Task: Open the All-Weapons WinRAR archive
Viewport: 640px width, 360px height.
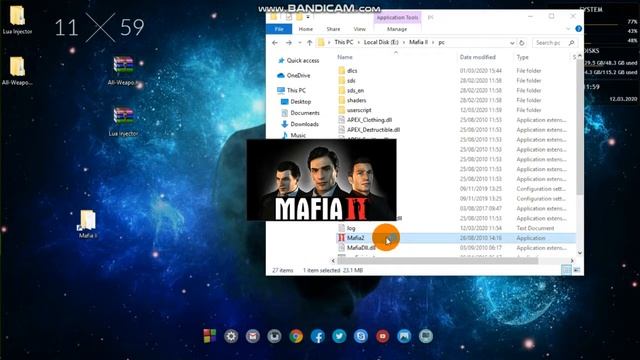Action: tap(124, 71)
